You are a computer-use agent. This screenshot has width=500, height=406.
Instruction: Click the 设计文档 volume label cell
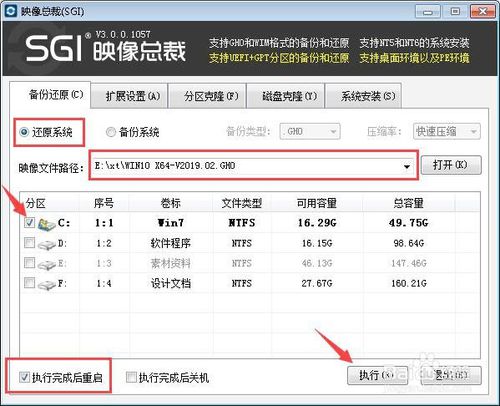(x=171, y=283)
